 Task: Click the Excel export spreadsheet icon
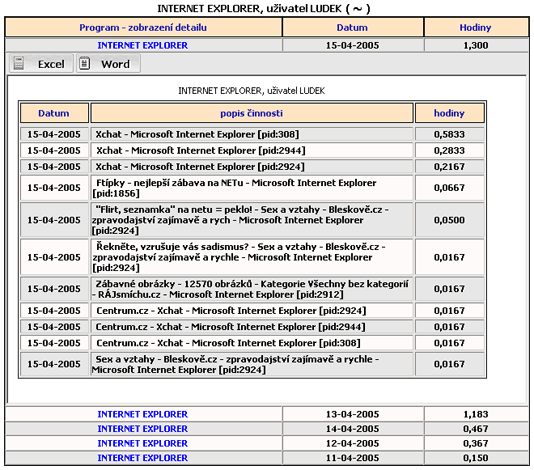click(19, 63)
